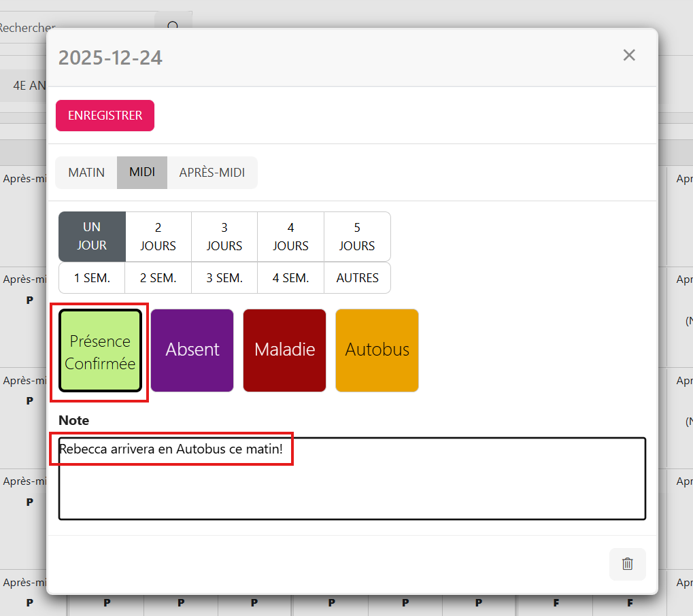Viewport: 693px width, 616px height.
Task: Choose the orange Autobus status
Action: (x=377, y=351)
